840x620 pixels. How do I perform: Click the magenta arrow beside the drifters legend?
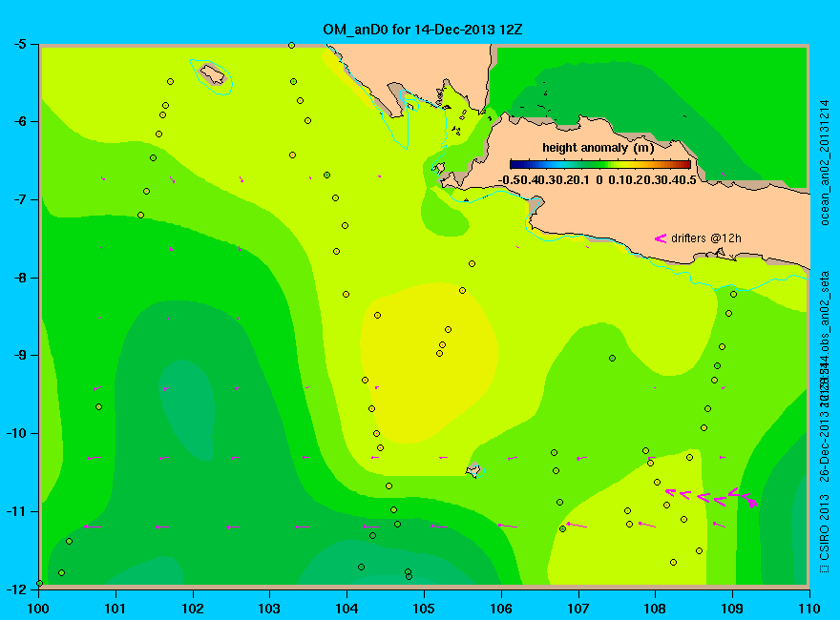point(660,238)
